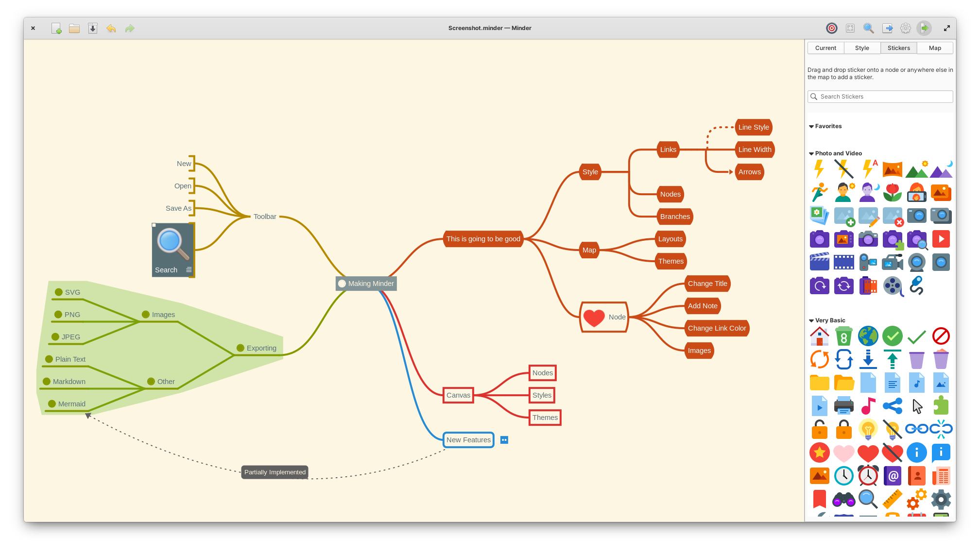The width and height of the screenshot is (980, 552).
Task: Open a file with the folder icon
Action: pyautogui.click(x=74, y=29)
